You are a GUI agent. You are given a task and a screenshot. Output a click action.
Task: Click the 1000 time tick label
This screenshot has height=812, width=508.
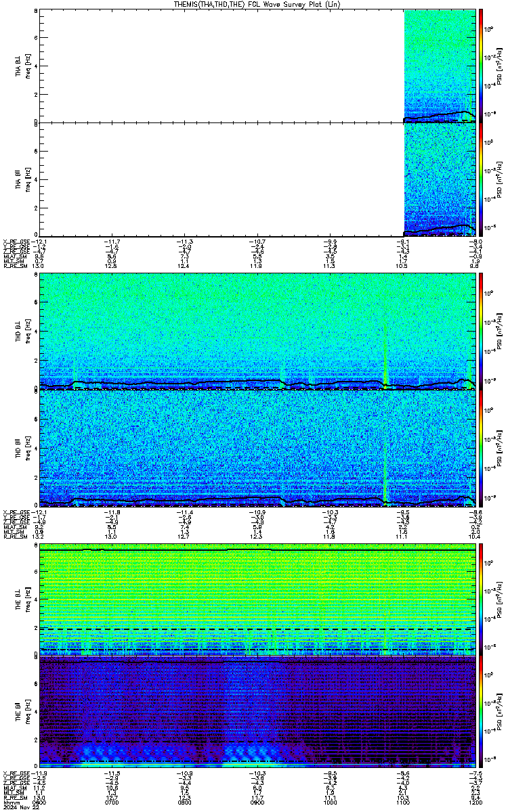329,803
